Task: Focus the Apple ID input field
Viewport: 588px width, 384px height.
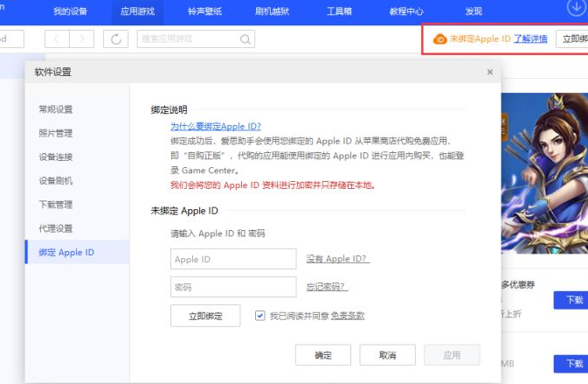Action: coord(233,259)
